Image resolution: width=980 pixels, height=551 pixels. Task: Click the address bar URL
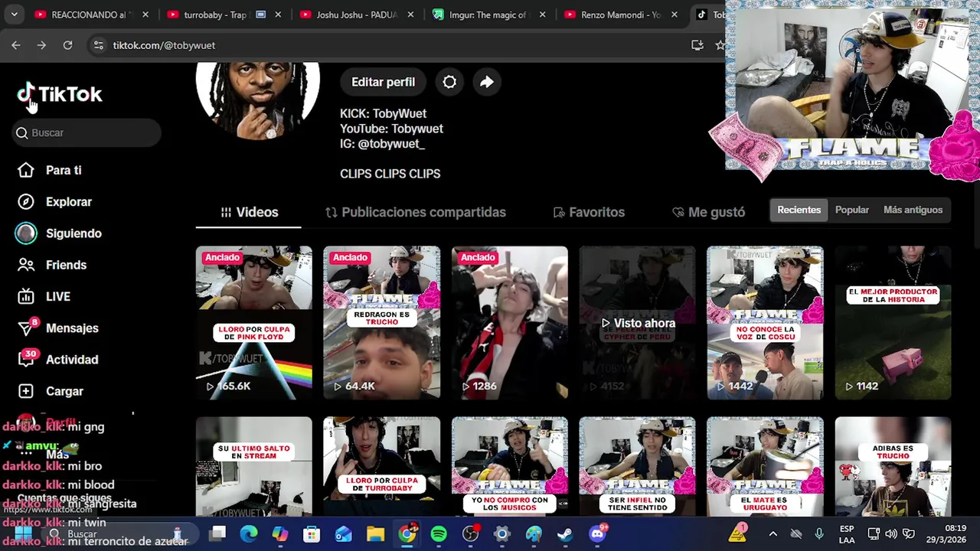point(164,45)
